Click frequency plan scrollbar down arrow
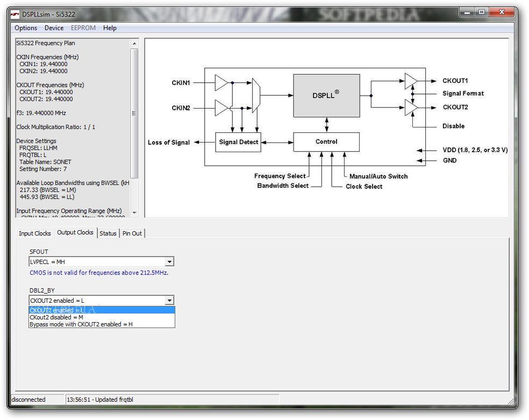The image size is (529, 420). pyautogui.click(x=134, y=213)
